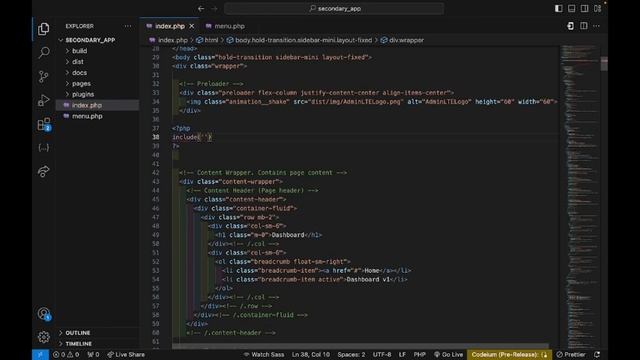Go back with navigation arrow

201,9
